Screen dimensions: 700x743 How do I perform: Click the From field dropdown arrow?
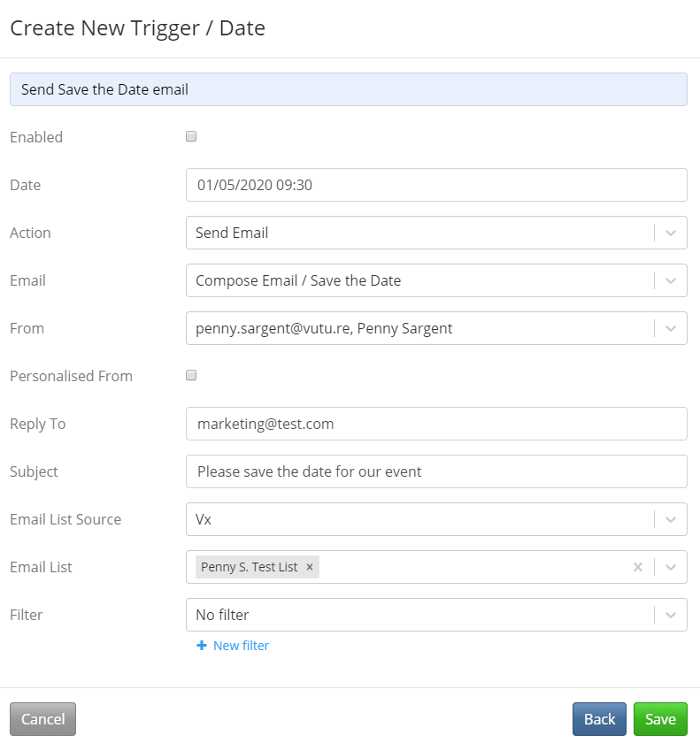click(672, 328)
